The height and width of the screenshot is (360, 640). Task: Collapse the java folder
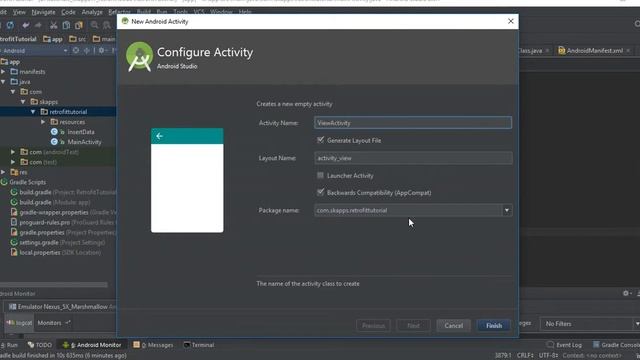3,82
